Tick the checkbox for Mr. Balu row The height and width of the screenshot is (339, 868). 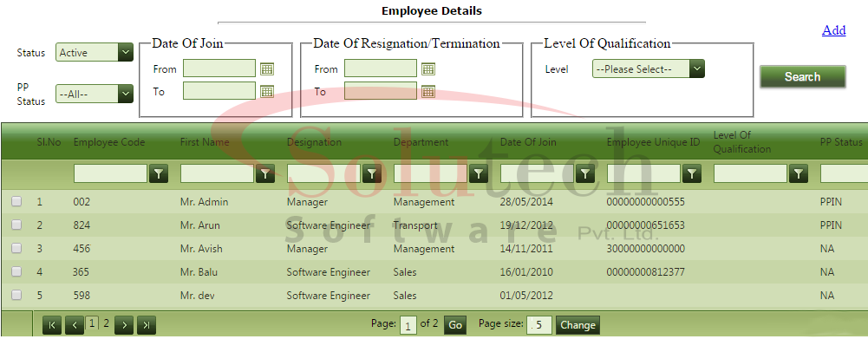pyautogui.click(x=16, y=271)
